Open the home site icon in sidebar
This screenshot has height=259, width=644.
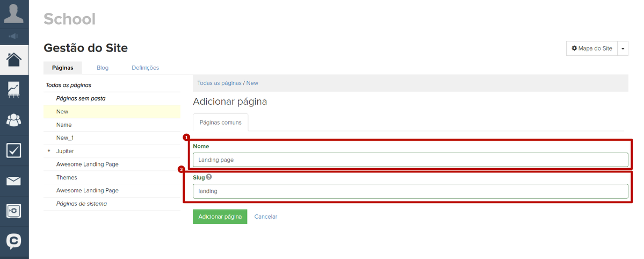[14, 59]
